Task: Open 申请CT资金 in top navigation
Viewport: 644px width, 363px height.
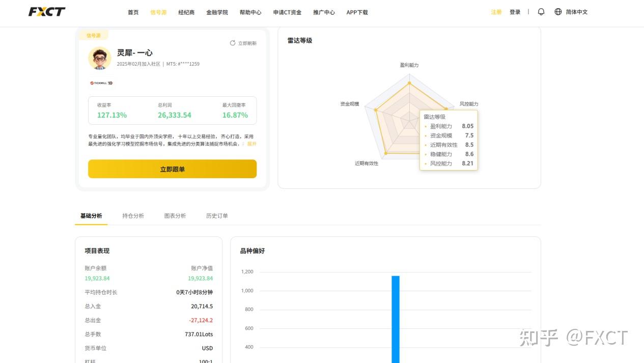Action: pyautogui.click(x=287, y=12)
